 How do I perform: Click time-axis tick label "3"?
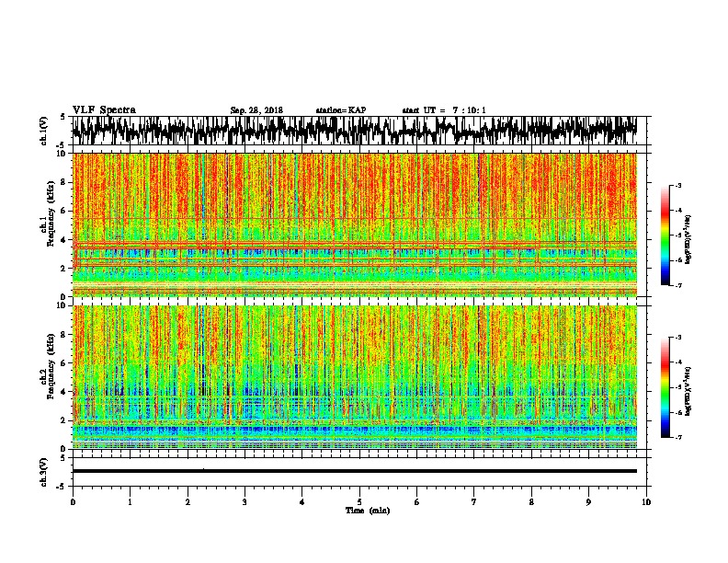(x=245, y=502)
